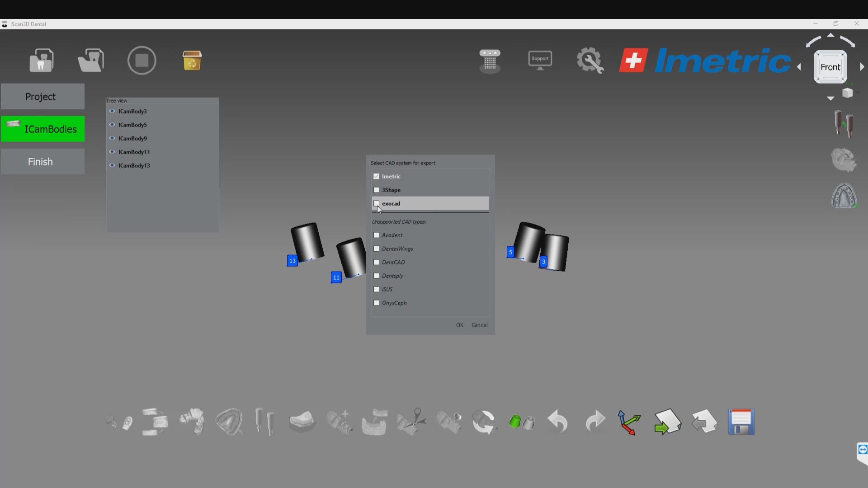Check the DentCAD checkbox
Viewport: 868px width, 488px height.
(376, 262)
